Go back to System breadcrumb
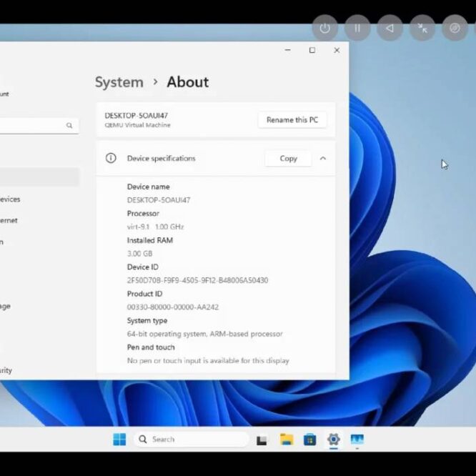 [x=119, y=82]
